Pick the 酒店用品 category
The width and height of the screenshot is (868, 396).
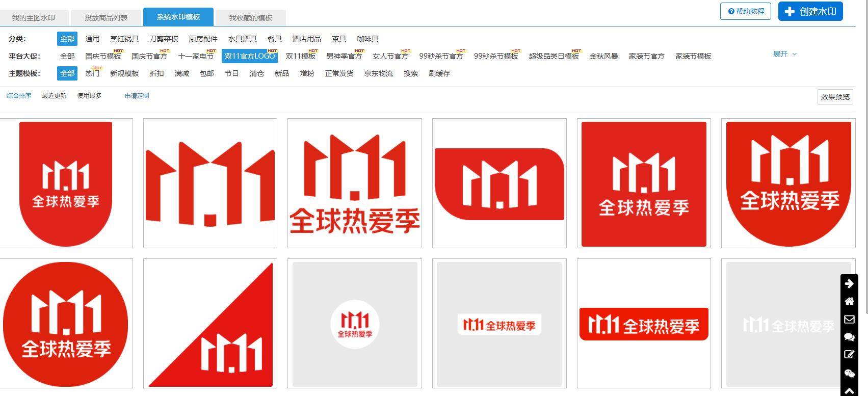[x=307, y=39]
